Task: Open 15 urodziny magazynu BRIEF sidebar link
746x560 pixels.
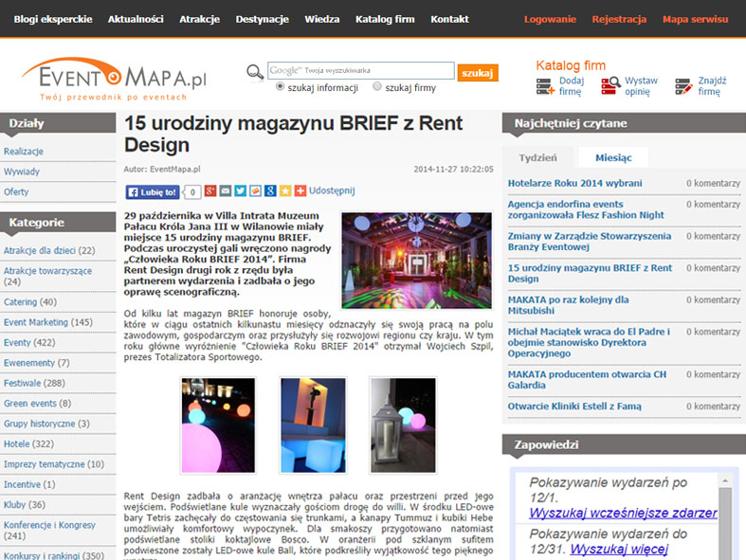Action: (590, 273)
